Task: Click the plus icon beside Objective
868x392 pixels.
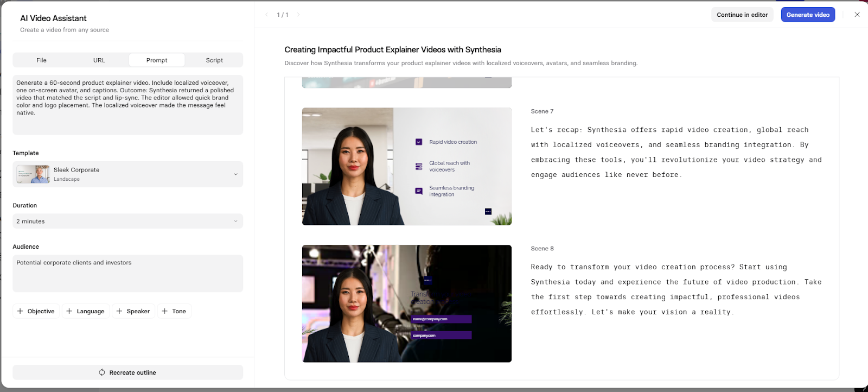Action: click(20, 311)
